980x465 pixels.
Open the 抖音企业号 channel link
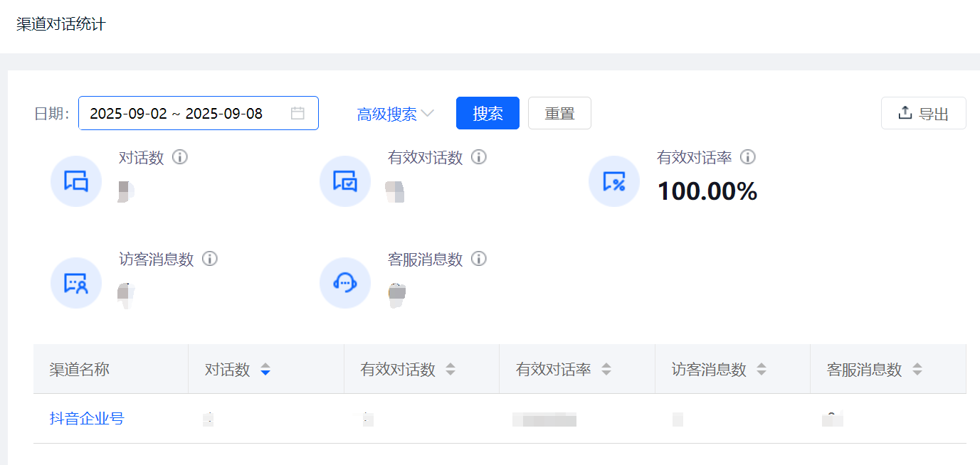coord(87,419)
